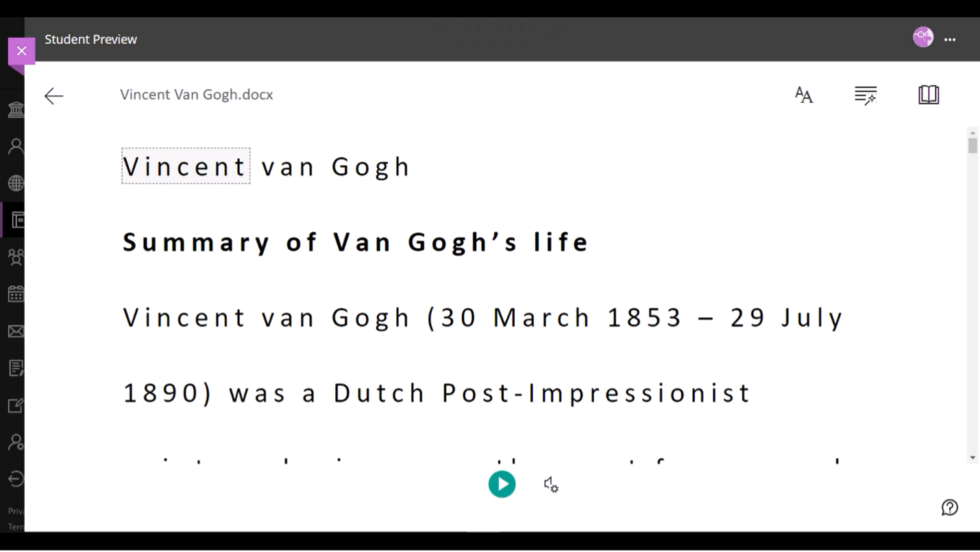
Task: Open Text Preferences (AA icon)
Action: [x=804, y=95]
